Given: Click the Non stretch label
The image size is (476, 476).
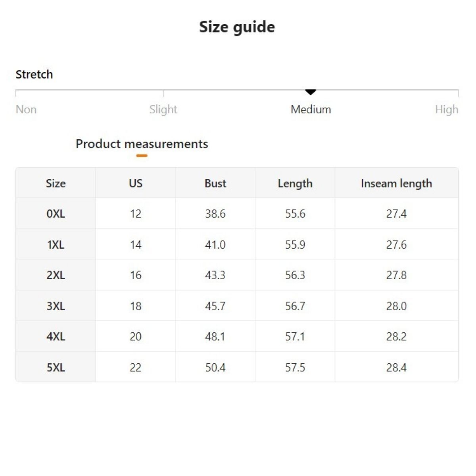Looking at the screenshot, I should [26, 109].
